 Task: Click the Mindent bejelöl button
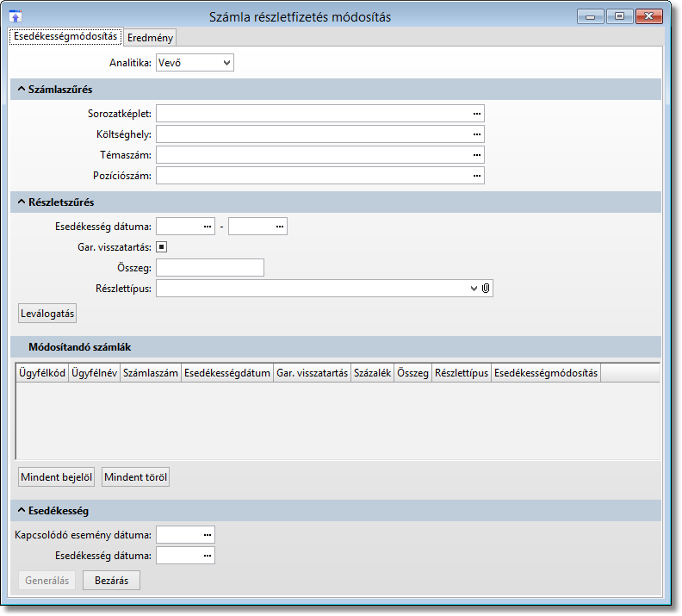click(x=57, y=477)
